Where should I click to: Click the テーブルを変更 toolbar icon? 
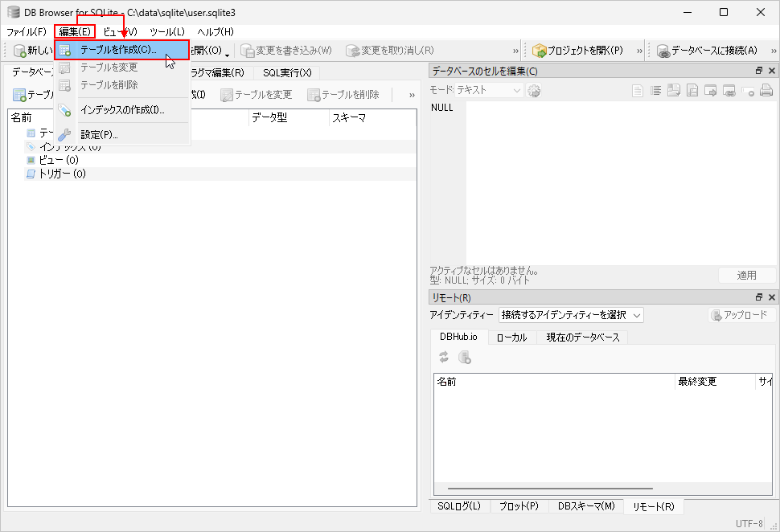[x=257, y=95]
